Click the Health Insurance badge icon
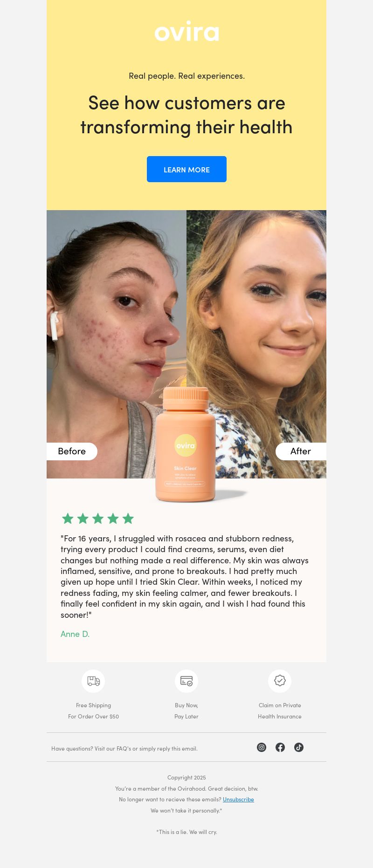 [280, 681]
